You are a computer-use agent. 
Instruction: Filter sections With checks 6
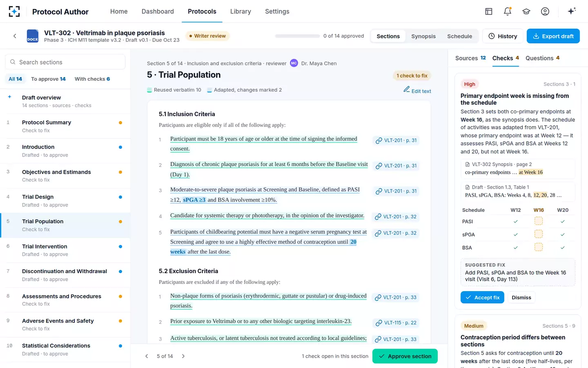92,79
